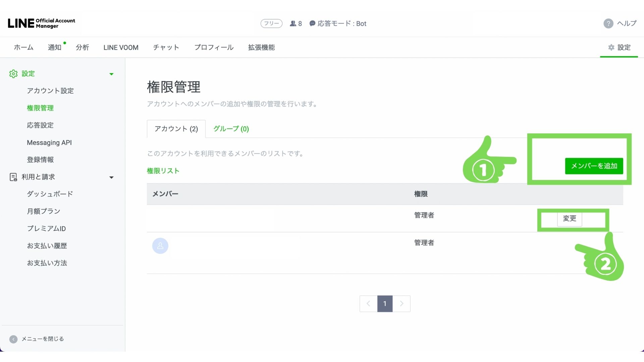Viewport: 644px width, 362px height.
Task: Click the 利用と請求 billing document icon
Action: [x=13, y=177]
